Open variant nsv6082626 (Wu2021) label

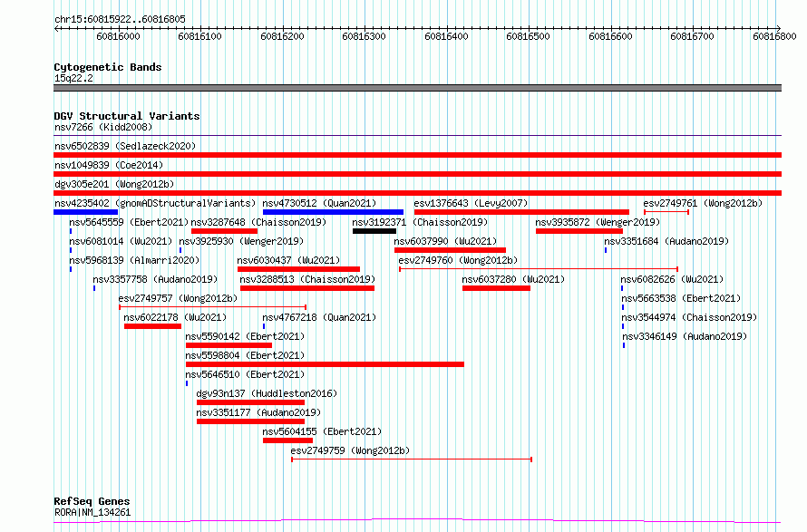(672, 279)
